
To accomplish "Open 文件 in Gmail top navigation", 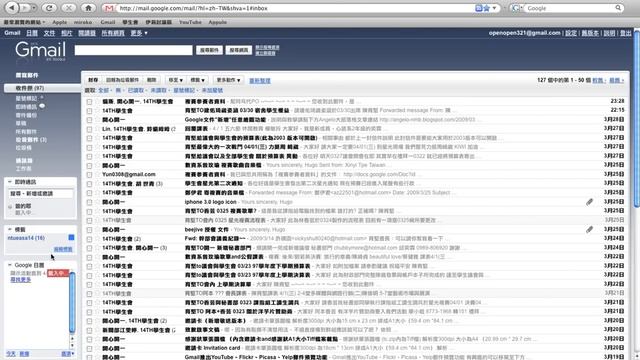I will click(49, 33).
